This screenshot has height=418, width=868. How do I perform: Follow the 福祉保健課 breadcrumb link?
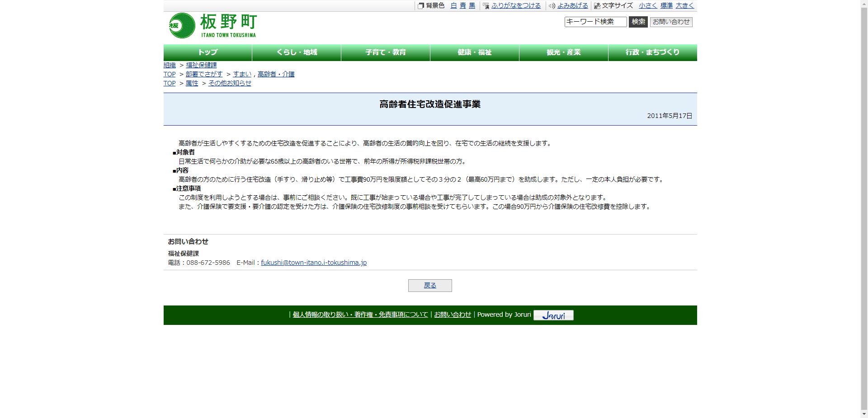(x=201, y=65)
